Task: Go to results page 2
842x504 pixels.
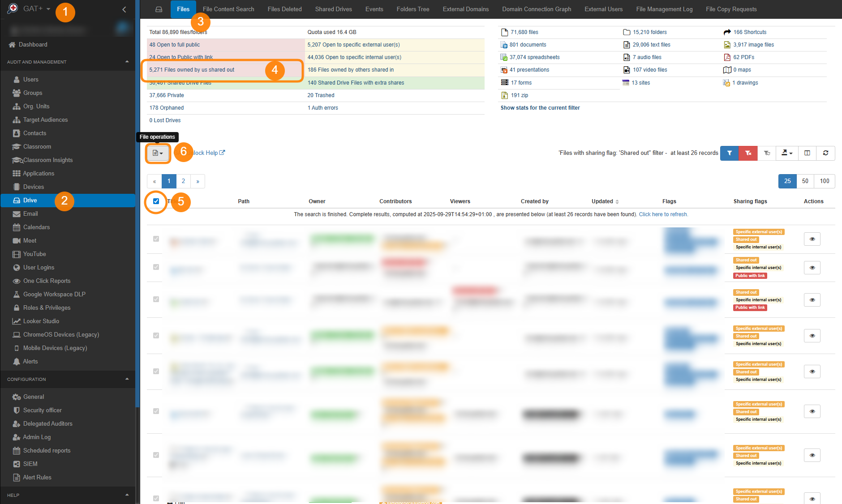Action: tap(183, 181)
